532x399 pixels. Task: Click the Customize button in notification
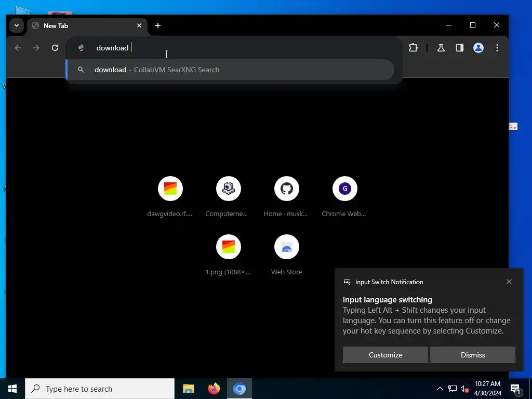point(385,355)
